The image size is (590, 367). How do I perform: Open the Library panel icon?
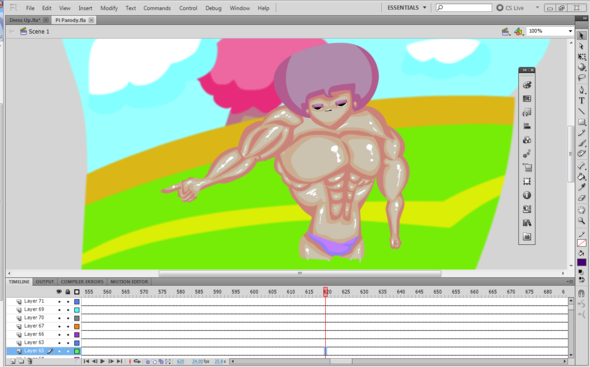pos(527,223)
